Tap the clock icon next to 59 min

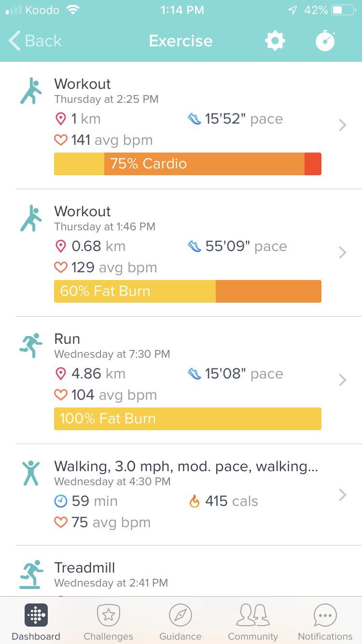pos(61,501)
